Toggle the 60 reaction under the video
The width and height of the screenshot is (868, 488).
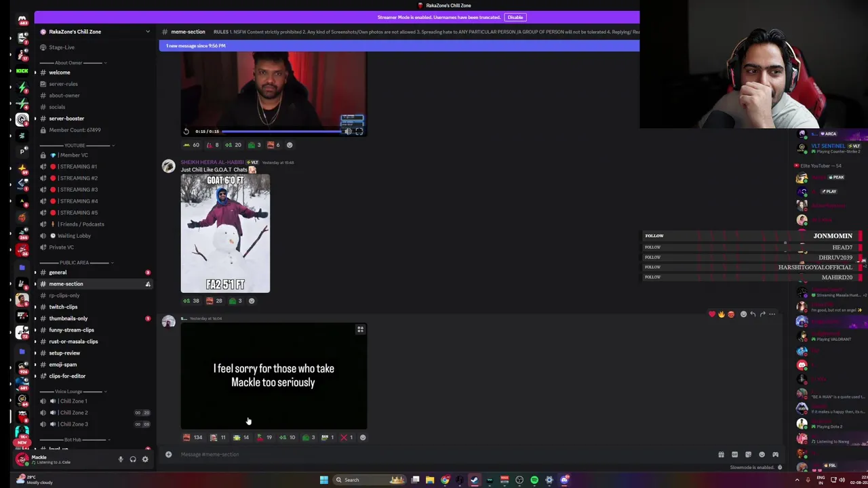click(x=191, y=145)
